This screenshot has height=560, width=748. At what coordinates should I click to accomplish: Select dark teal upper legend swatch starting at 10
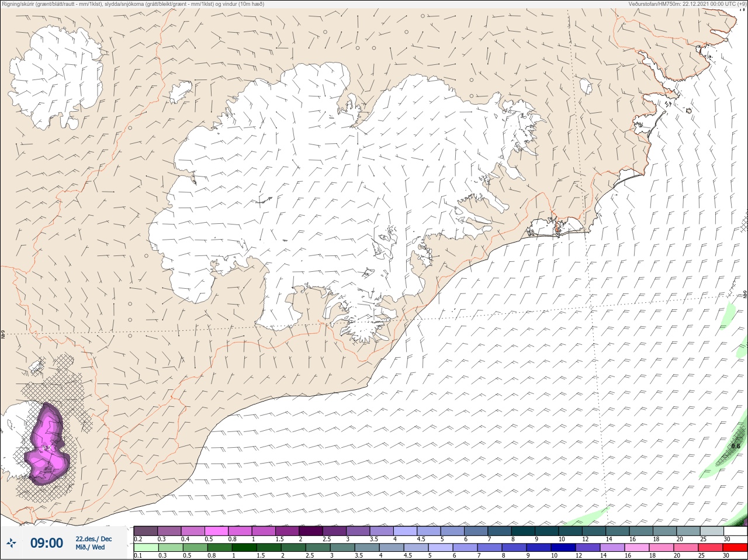pos(570,531)
